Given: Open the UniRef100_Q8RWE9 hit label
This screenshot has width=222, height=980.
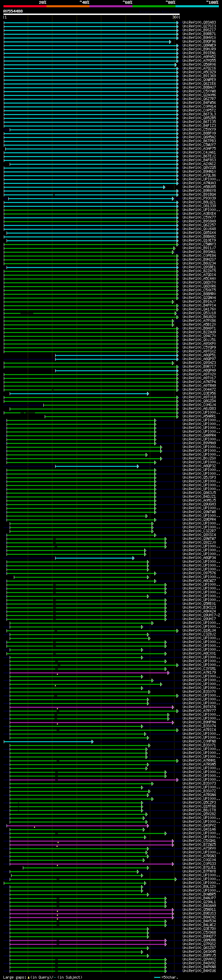Looking at the screenshot, I should click(199, 45).
